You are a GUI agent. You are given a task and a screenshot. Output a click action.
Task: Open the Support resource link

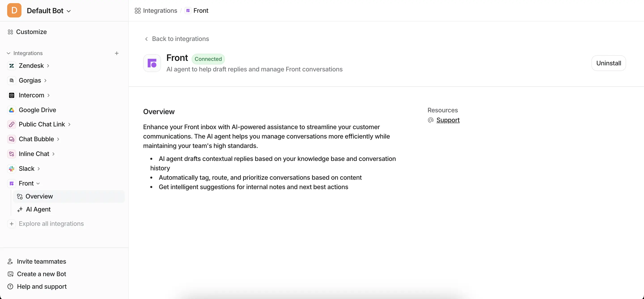(x=448, y=120)
